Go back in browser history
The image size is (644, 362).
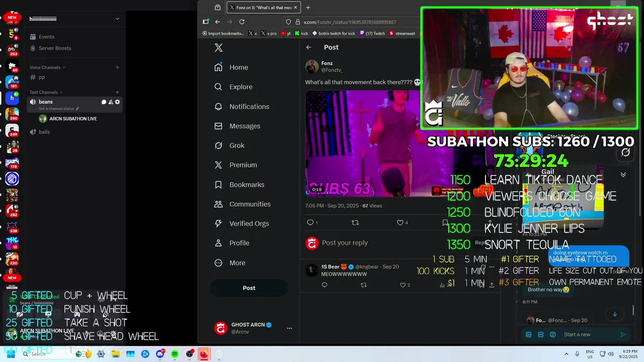click(217, 22)
